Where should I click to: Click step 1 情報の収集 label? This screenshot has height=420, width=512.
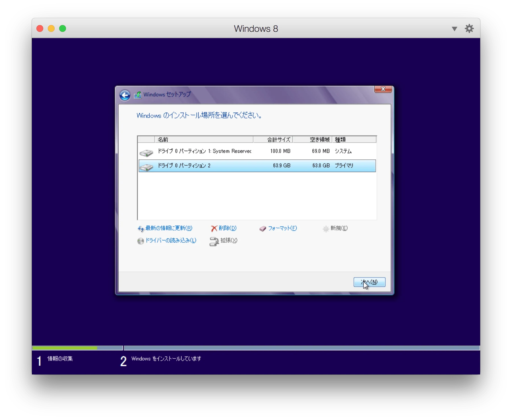click(x=60, y=359)
